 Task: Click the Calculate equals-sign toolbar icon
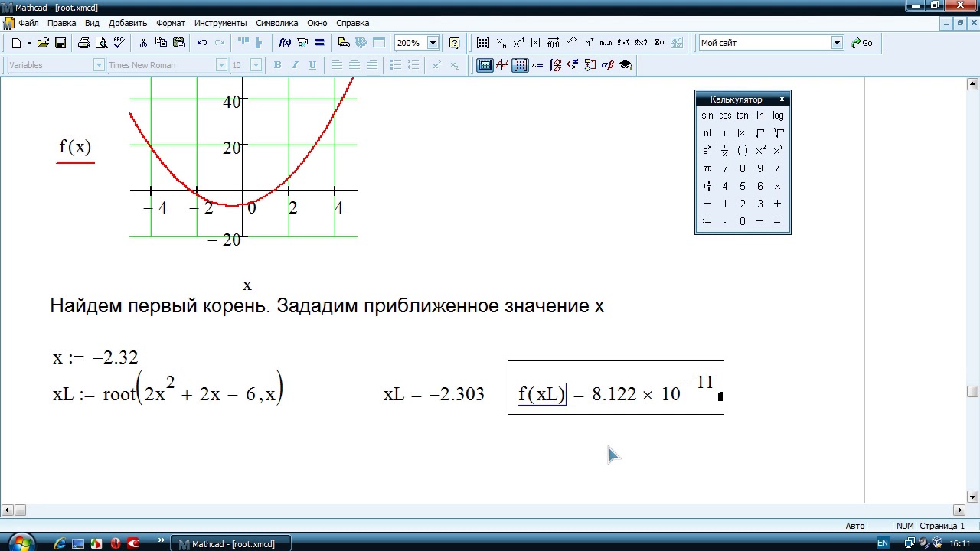coord(320,43)
